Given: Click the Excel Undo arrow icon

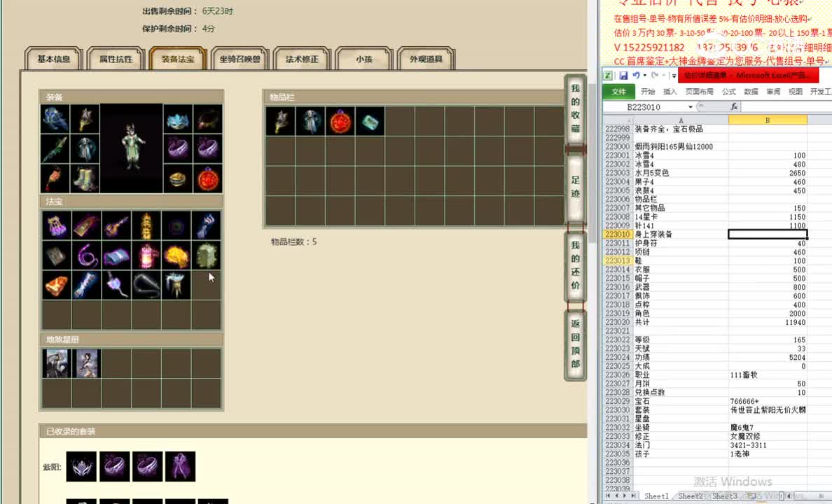Looking at the screenshot, I should click(636, 76).
